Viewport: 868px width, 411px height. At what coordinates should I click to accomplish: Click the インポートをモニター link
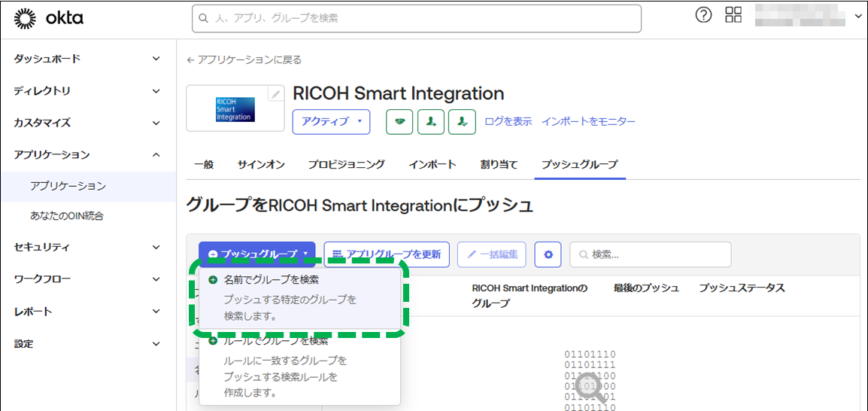pos(588,122)
